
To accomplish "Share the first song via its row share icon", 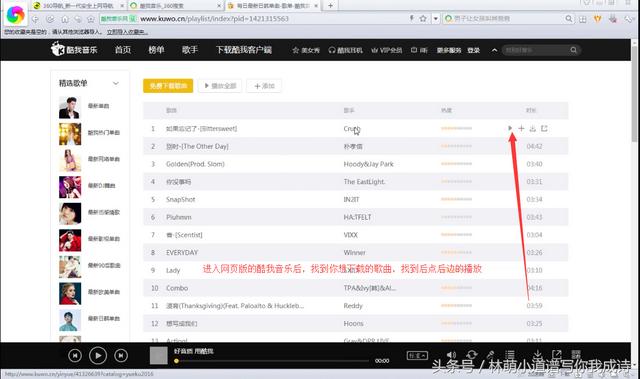I will pos(544,128).
